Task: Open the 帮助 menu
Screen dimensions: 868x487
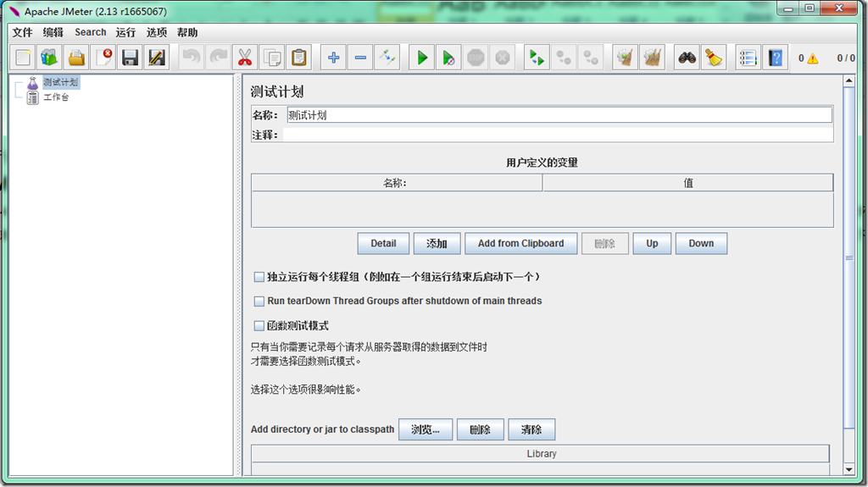Action: 187,32
